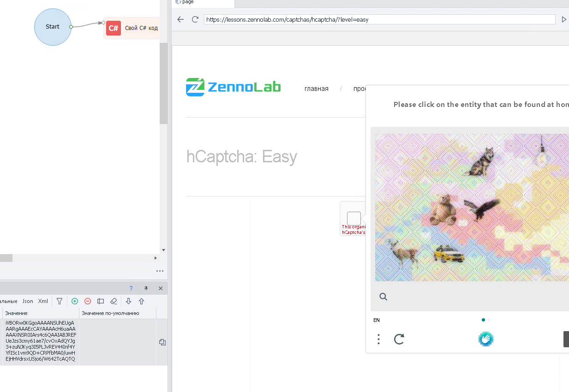
Task: Open the captcha options three-dots menu
Action: tap(378, 339)
